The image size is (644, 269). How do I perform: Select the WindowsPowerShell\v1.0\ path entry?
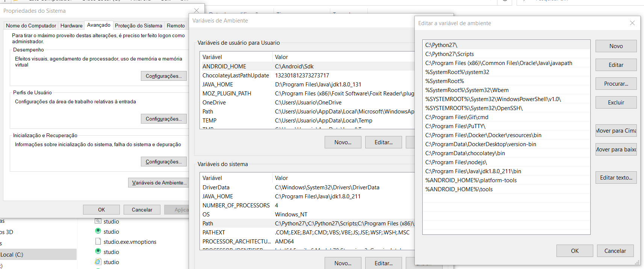[x=506, y=99]
